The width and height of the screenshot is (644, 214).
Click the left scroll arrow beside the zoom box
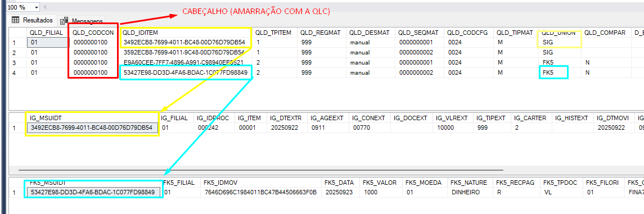(44, 7)
